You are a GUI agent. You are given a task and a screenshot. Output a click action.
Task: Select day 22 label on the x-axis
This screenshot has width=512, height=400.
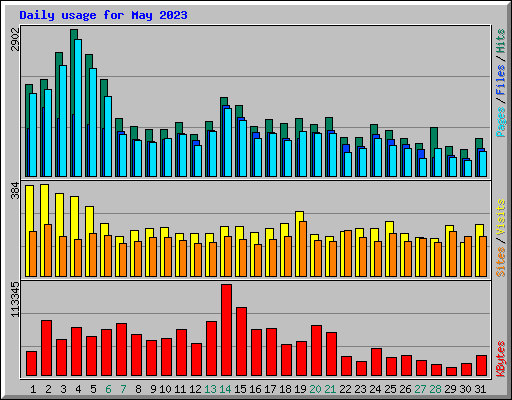[345, 389]
